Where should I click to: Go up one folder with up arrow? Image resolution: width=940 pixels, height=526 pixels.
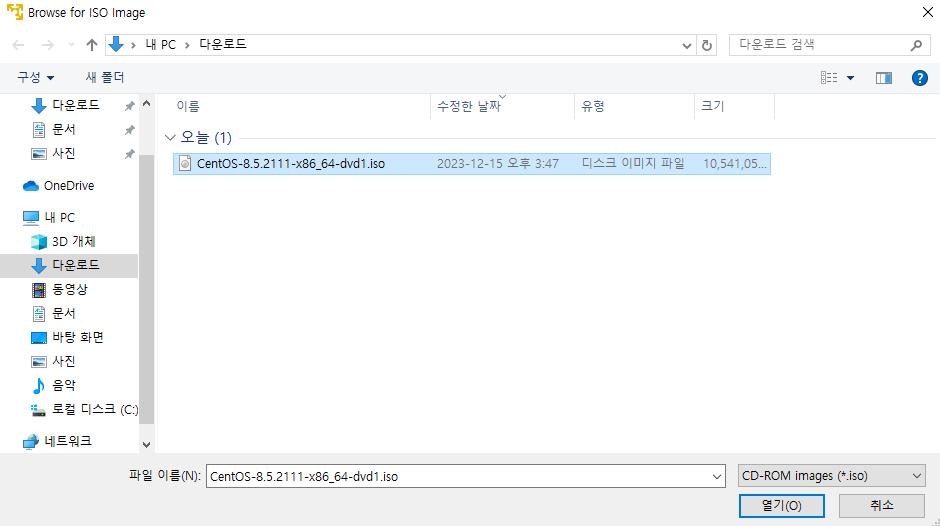(x=92, y=45)
